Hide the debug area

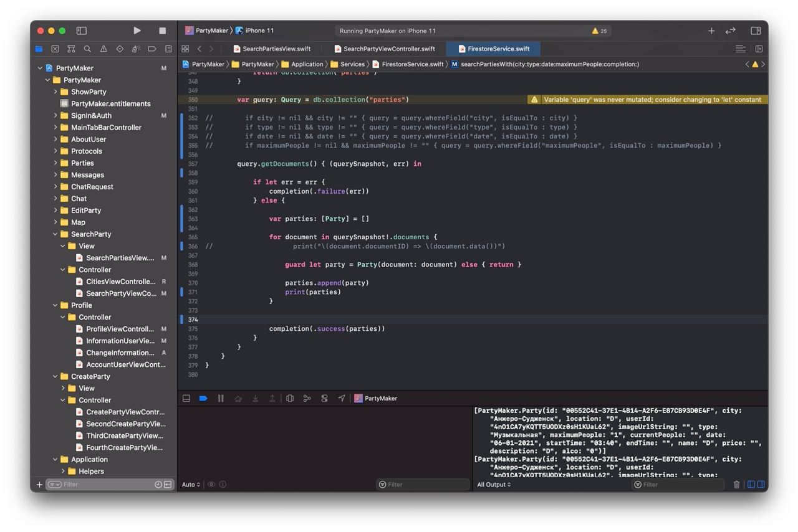coord(186,398)
